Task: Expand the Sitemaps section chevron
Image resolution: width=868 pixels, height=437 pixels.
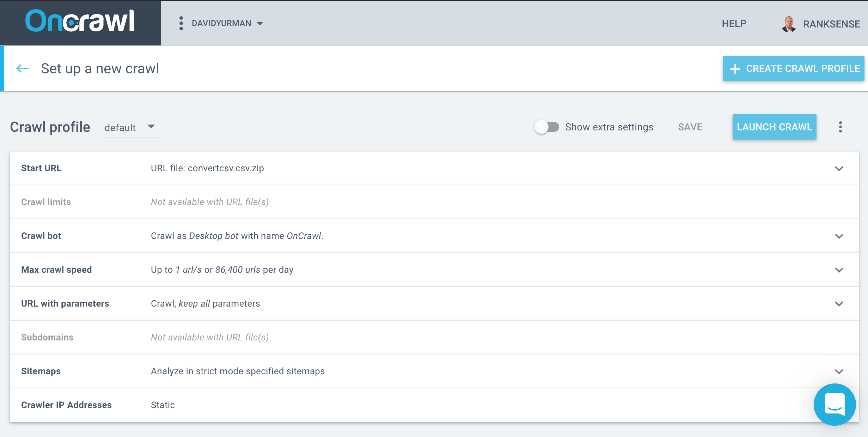Action: point(839,371)
